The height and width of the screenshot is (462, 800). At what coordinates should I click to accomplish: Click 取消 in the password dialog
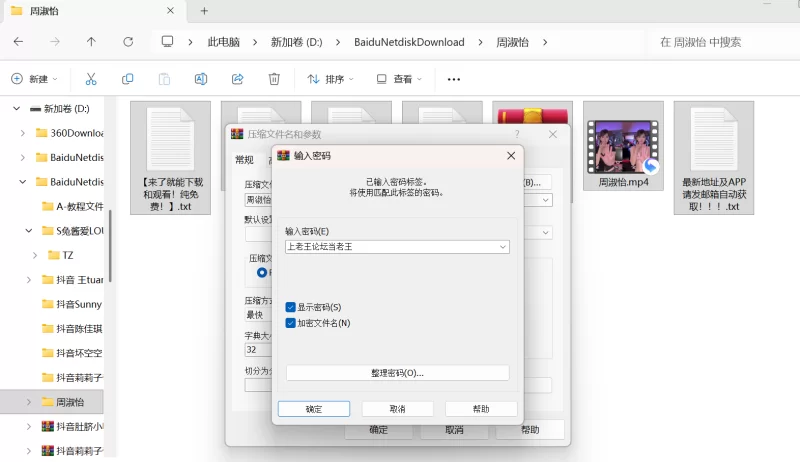(x=397, y=409)
